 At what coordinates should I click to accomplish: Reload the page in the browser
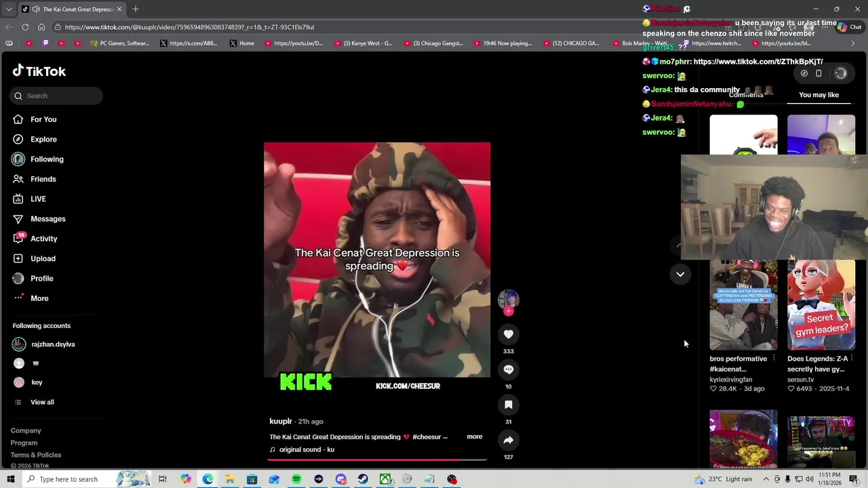(x=25, y=27)
